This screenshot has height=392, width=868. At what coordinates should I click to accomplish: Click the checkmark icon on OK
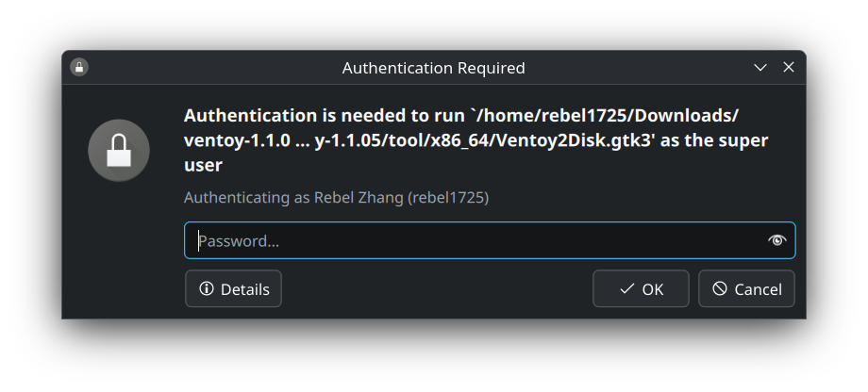click(x=626, y=288)
